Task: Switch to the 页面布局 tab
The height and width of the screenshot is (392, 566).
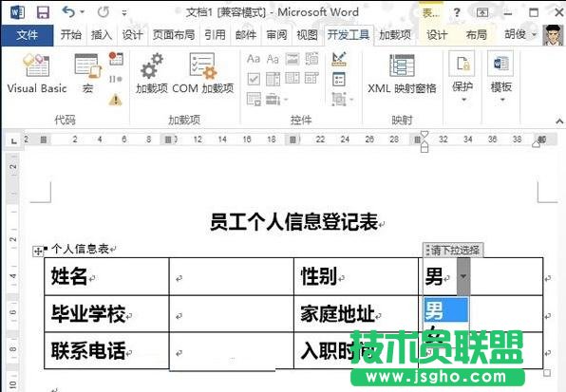Action: (174, 34)
